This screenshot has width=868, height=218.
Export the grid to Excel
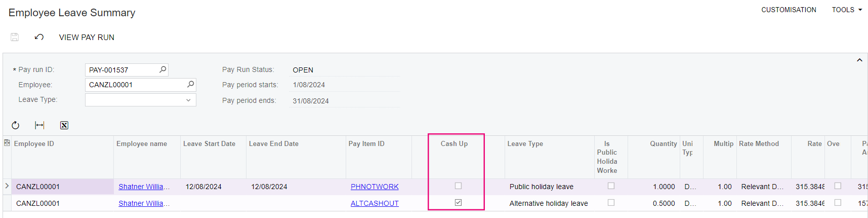pyautogui.click(x=64, y=125)
